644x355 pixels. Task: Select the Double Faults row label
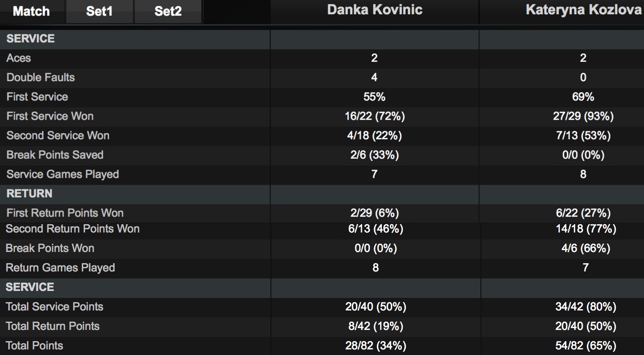coord(40,77)
